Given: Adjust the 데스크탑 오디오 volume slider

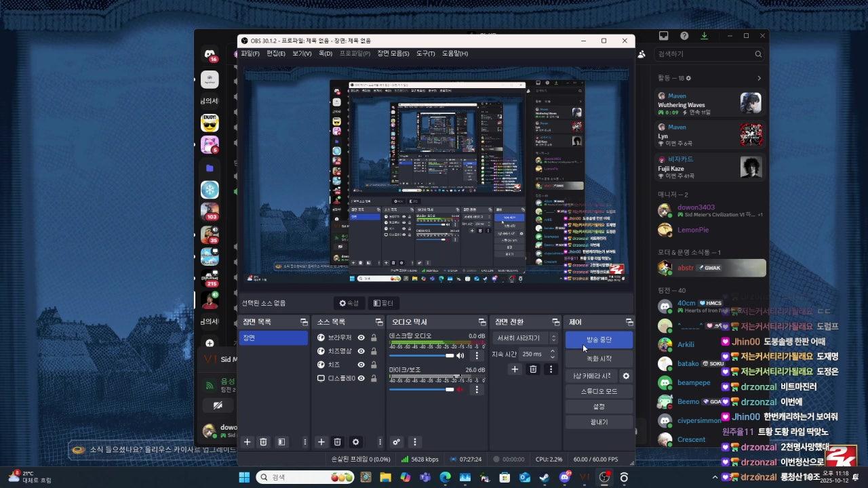Looking at the screenshot, I should click(x=420, y=355).
